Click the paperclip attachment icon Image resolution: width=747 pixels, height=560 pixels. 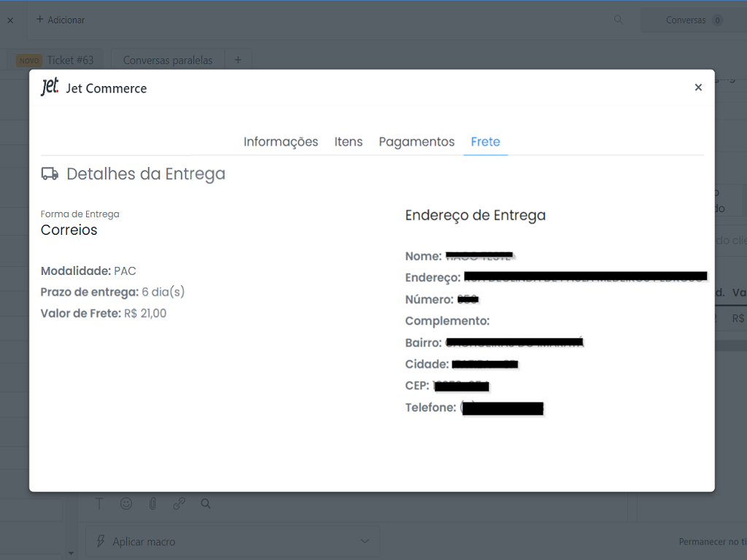click(152, 503)
